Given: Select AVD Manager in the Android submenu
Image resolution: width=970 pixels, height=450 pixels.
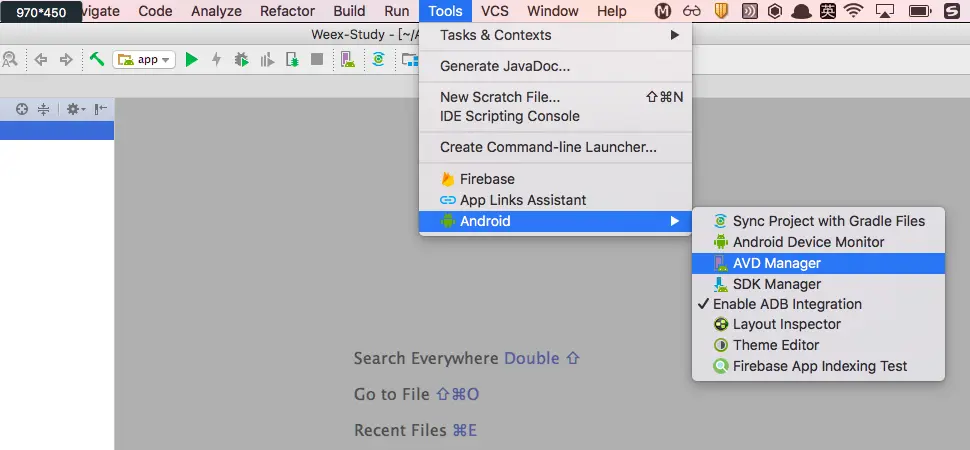Looking at the screenshot, I should (x=818, y=263).
